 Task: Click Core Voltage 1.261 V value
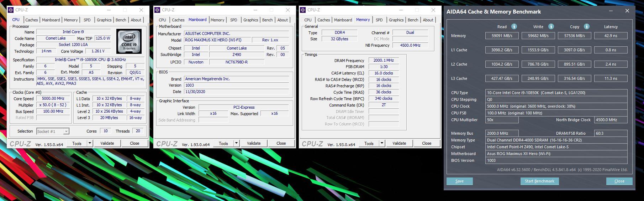[x=98, y=51]
